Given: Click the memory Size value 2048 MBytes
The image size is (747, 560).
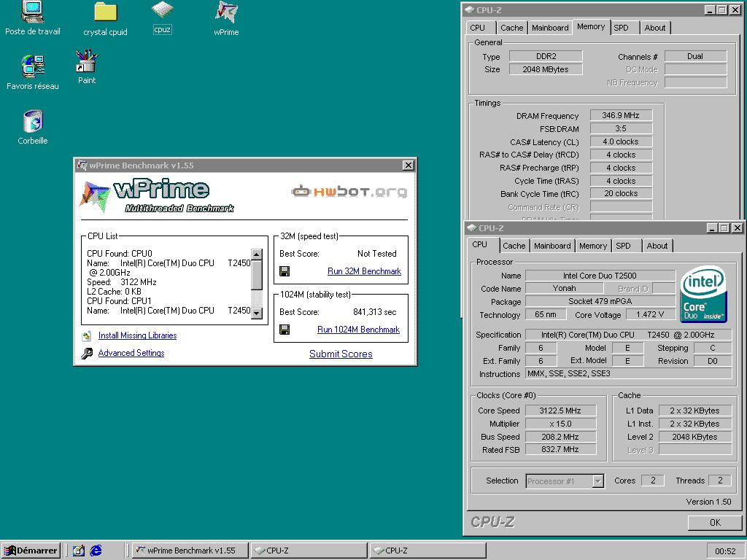Looking at the screenshot, I should tap(546, 69).
